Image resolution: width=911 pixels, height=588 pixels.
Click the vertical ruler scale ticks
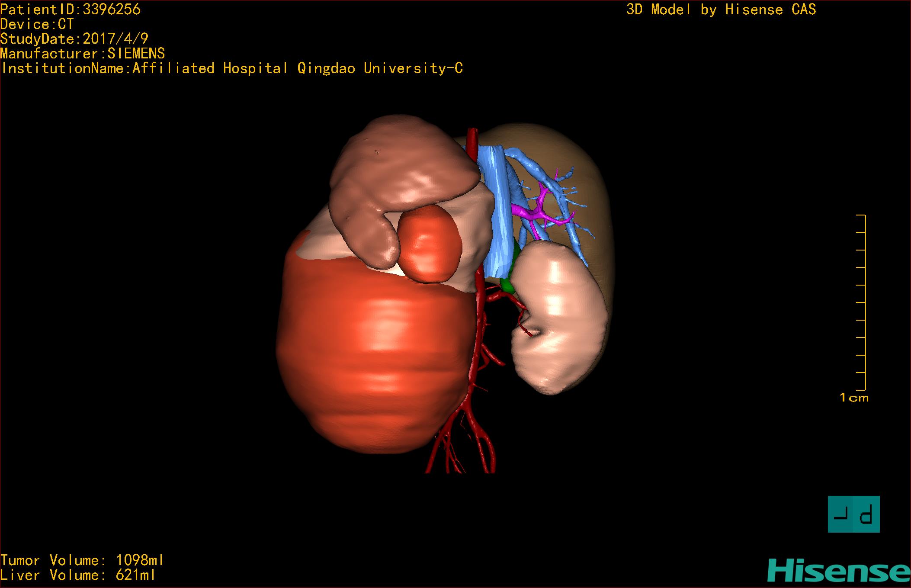coord(861,303)
